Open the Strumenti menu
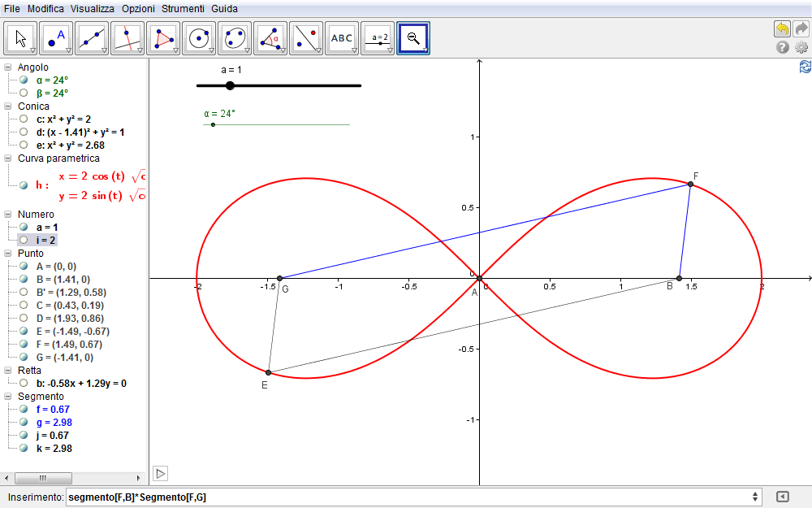Screen dimensions: 812x508 click(x=183, y=8)
